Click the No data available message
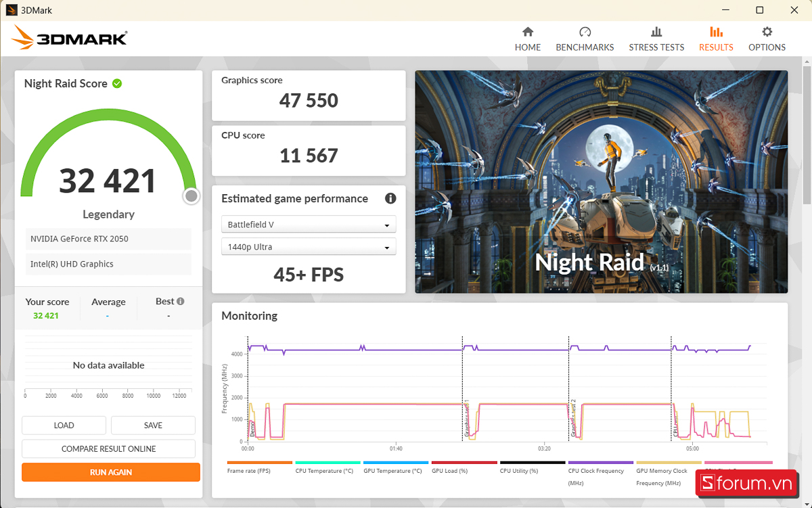 point(108,365)
